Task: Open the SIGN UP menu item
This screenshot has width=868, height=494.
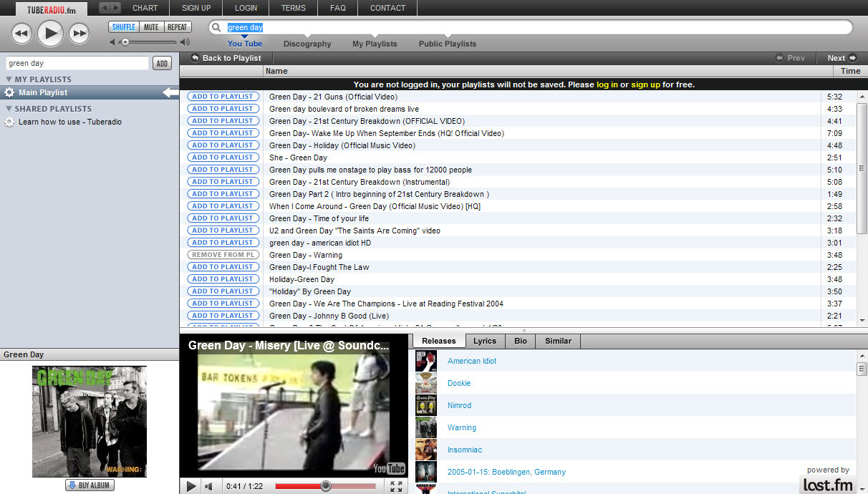Action: click(196, 8)
